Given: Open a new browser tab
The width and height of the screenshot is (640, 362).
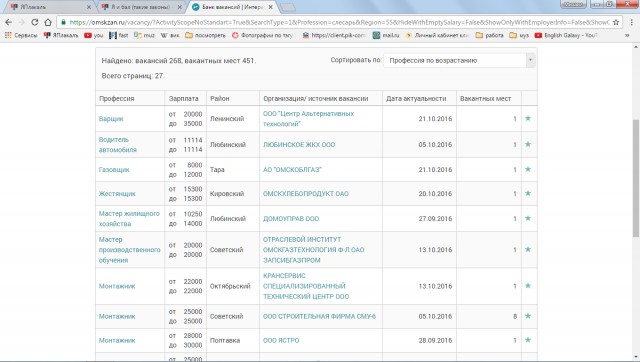Looking at the screenshot, I should click(x=288, y=7).
